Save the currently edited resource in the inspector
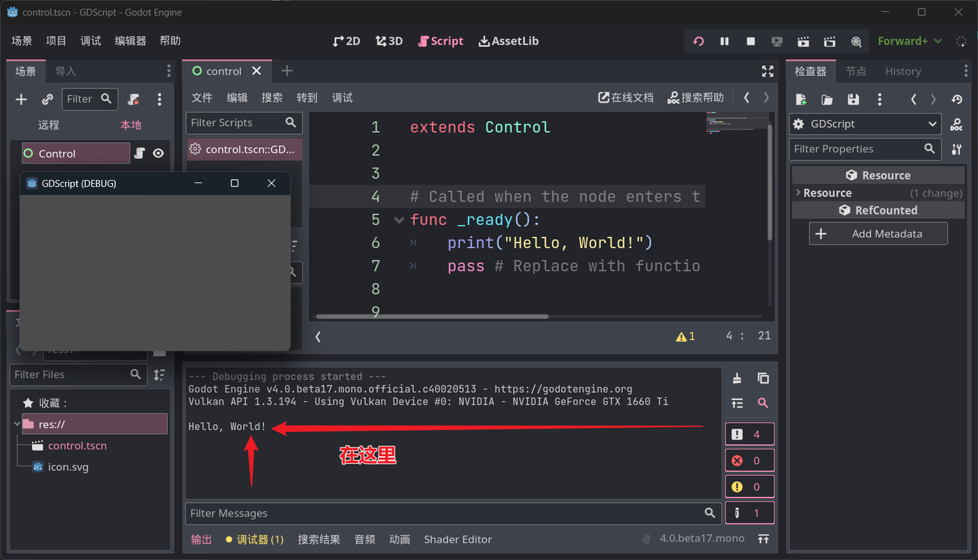Image resolution: width=978 pixels, height=560 pixels. [853, 100]
